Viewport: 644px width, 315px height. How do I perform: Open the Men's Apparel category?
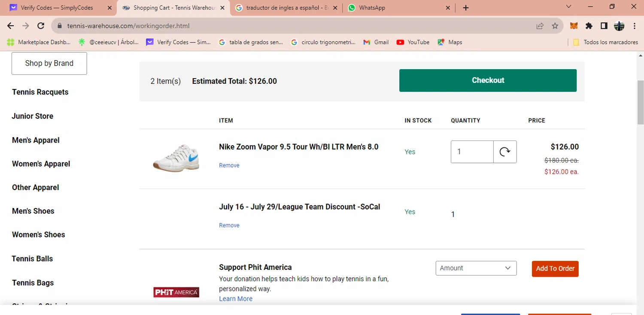click(36, 140)
